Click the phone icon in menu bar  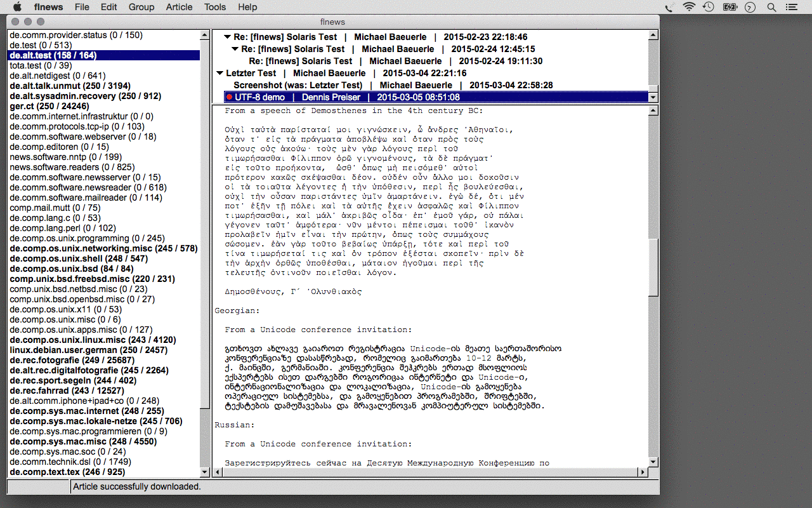tap(670, 7)
